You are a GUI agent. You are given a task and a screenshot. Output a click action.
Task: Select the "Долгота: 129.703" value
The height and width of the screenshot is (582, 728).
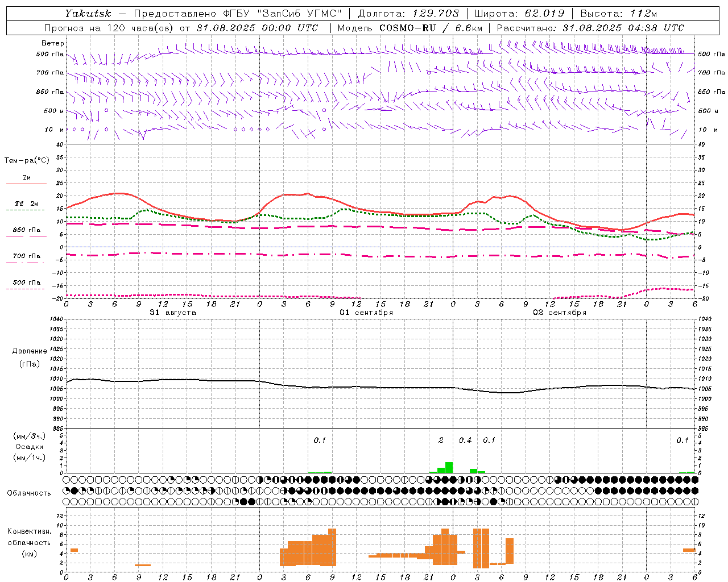click(x=408, y=13)
